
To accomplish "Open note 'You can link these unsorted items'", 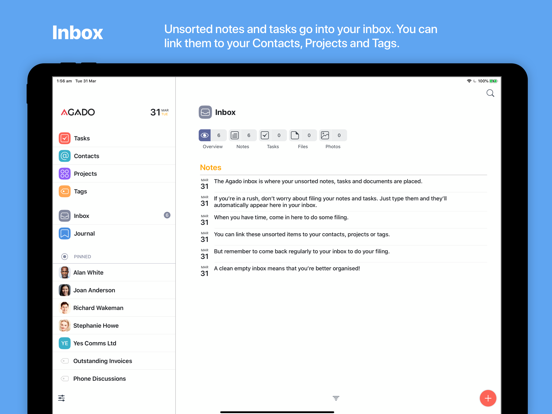I will pos(343,237).
